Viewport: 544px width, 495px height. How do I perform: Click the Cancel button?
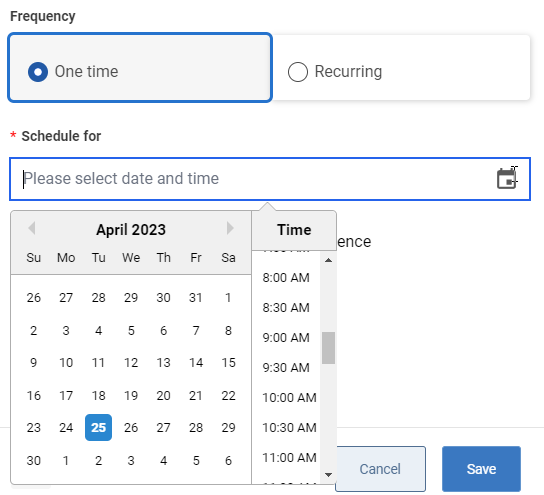[380, 469]
